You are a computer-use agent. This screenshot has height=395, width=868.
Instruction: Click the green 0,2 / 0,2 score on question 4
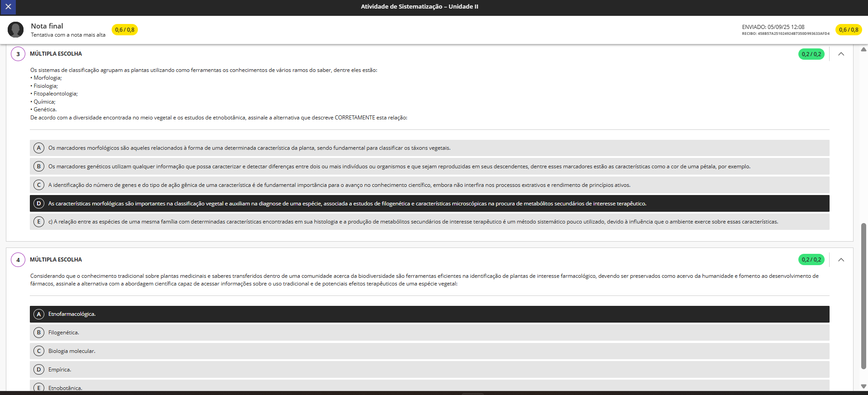tap(811, 260)
